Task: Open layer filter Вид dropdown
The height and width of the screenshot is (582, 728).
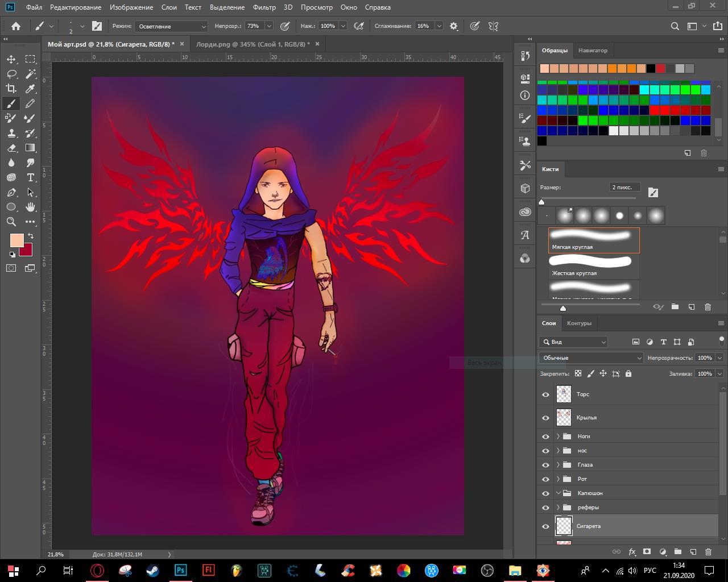Action: 573,342
